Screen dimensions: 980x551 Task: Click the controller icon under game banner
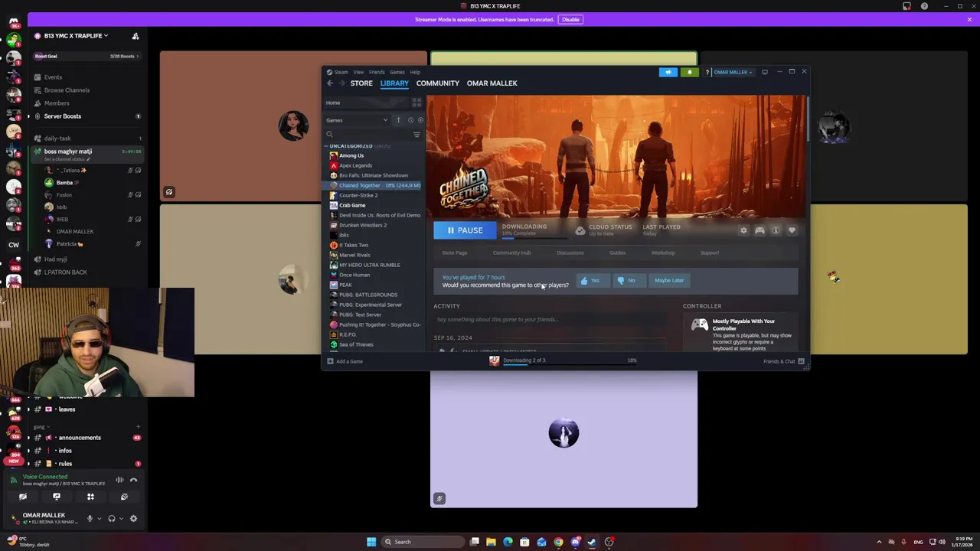coord(759,230)
